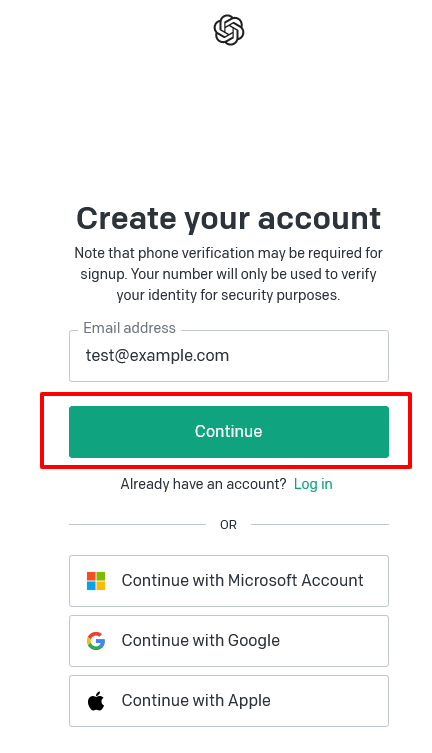The image size is (432, 753).
Task: Click the Create your account heading
Action: click(228, 219)
